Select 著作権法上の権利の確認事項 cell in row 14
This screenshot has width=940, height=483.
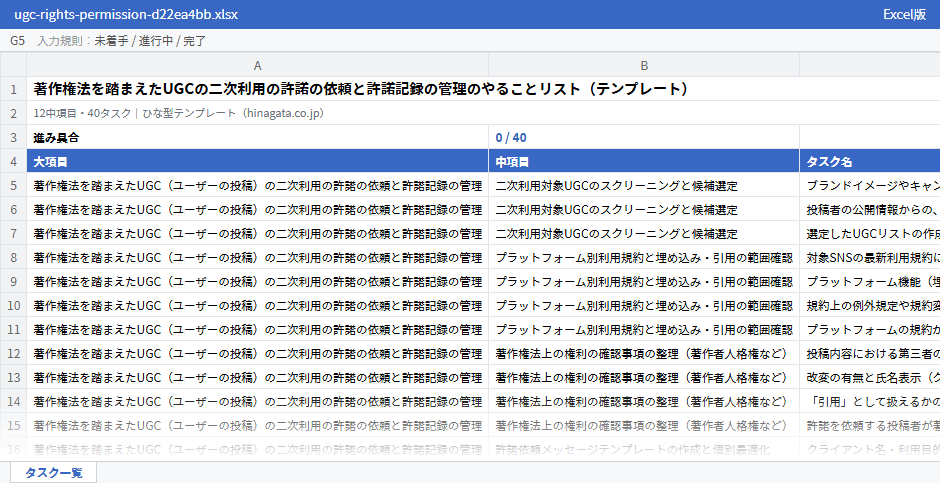pyautogui.click(x=644, y=401)
